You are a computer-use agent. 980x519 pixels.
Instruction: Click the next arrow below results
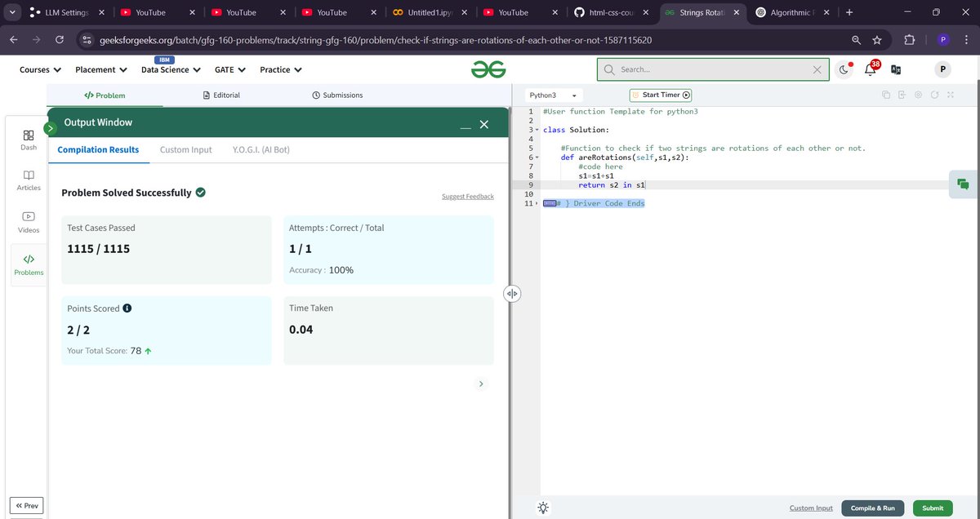pyautogui.click(x=481, y=384)
